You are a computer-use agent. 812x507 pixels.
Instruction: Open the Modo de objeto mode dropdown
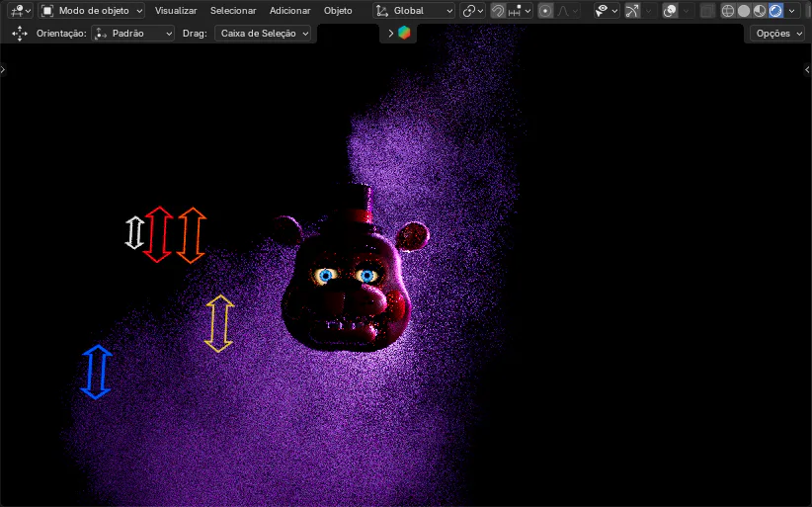[92, 10]
